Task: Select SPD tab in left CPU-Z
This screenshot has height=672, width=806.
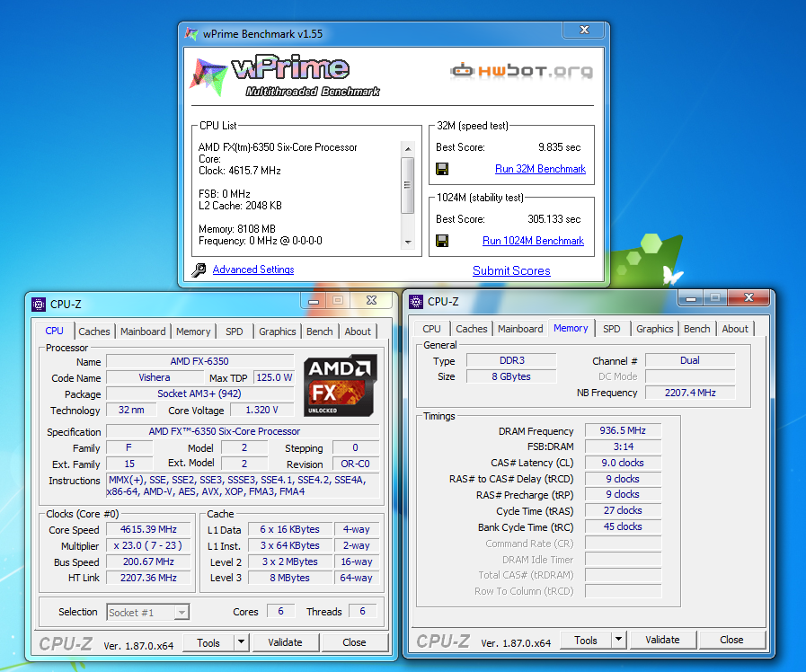Action: (x=234, y=332)
